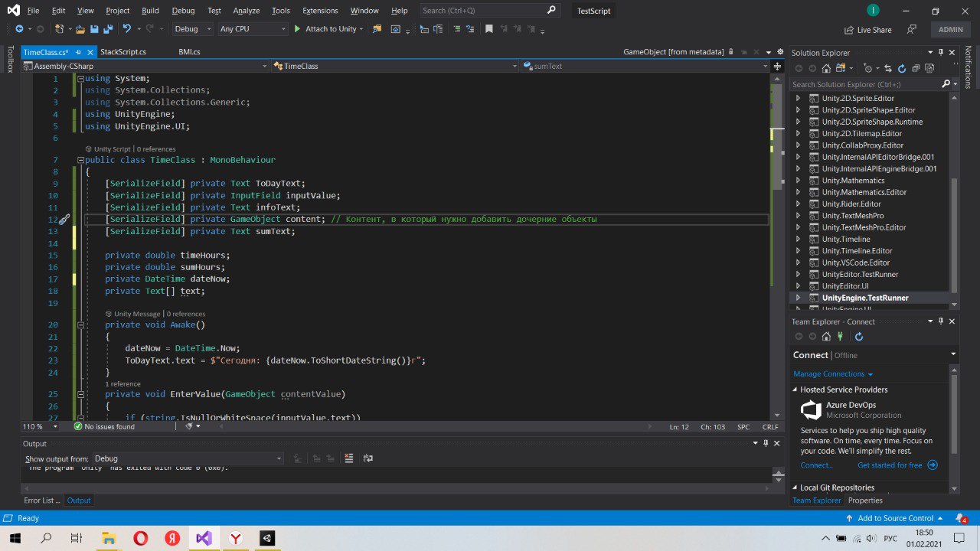The height and width of the screenshot is (551, 980).
Task: Click the Undo arrow icon
Action: (x=127, y=29)
